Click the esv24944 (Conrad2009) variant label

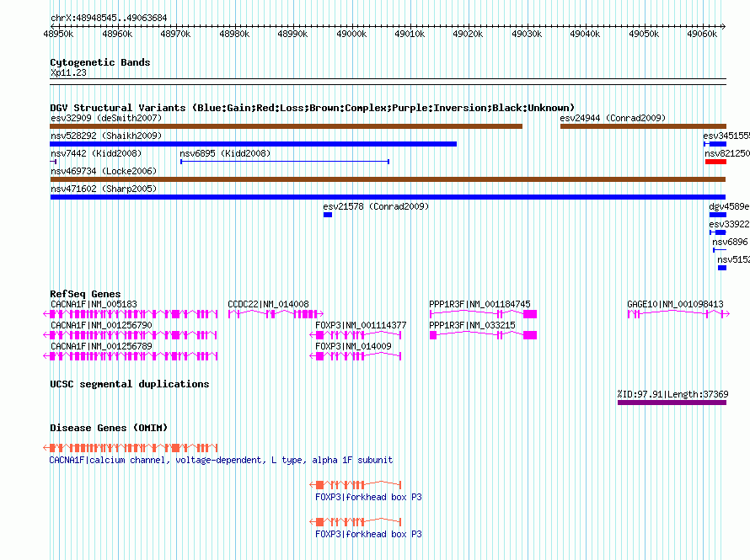pyautogui.click(x=613, y=118)
